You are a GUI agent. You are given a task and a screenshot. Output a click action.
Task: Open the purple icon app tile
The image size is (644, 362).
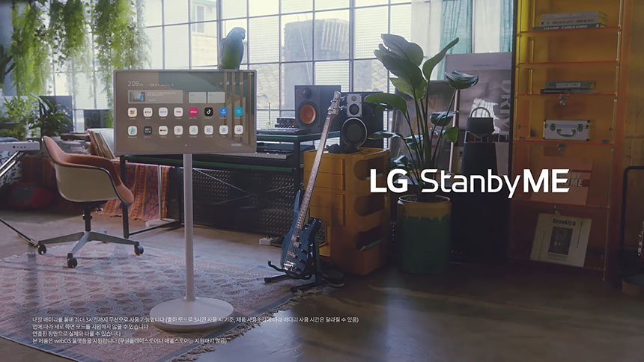(239, 129)
